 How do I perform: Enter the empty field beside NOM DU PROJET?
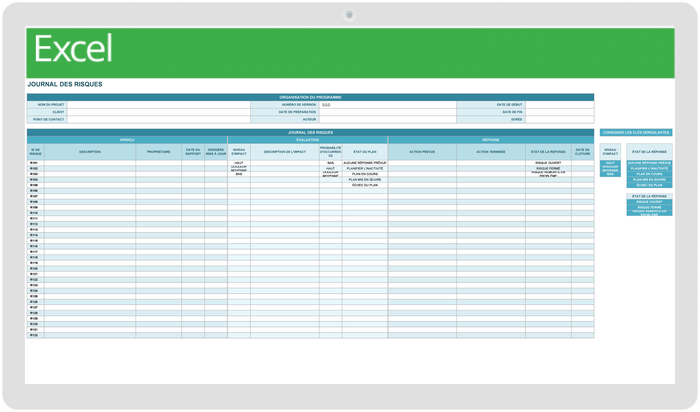pyautogui.click(x=158, y=104)
